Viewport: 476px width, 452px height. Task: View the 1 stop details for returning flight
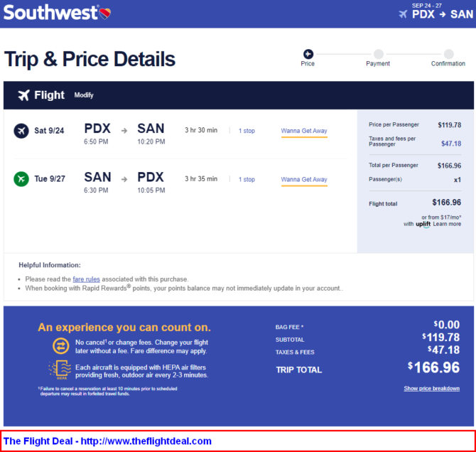(x=247, y=179)
